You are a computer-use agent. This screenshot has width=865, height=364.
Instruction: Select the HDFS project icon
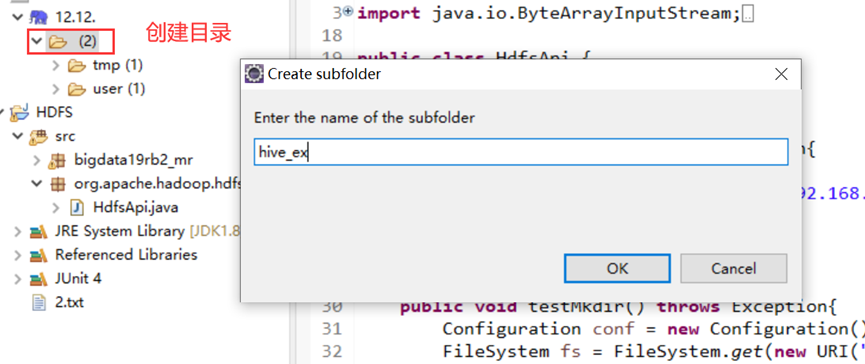19,113
